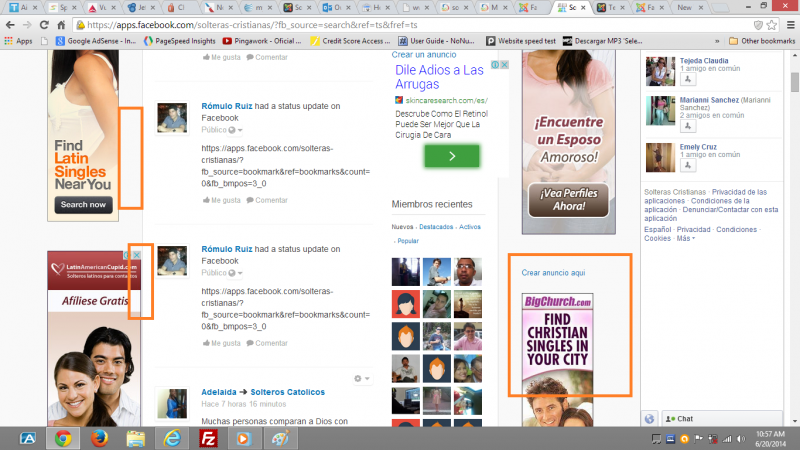This screenshot has width=800, height=450.
Task: Expand the bookmarks overflow chevron
Action: point(717,41)
